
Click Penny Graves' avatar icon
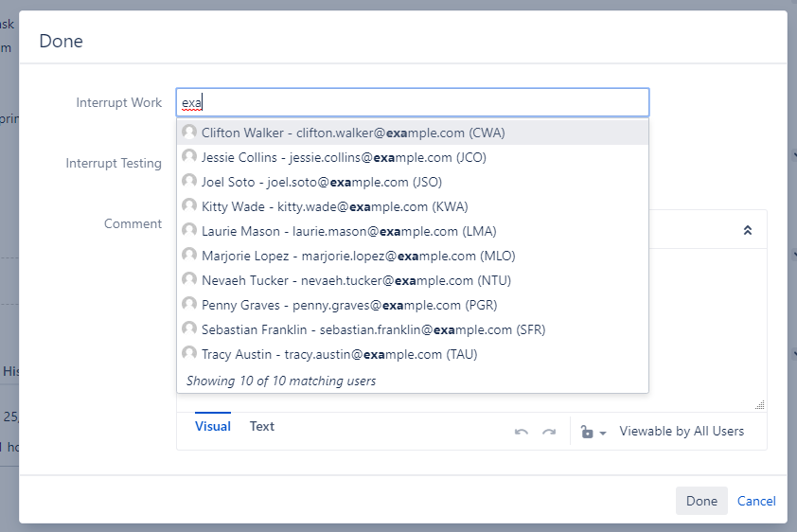tap(189, 304)
